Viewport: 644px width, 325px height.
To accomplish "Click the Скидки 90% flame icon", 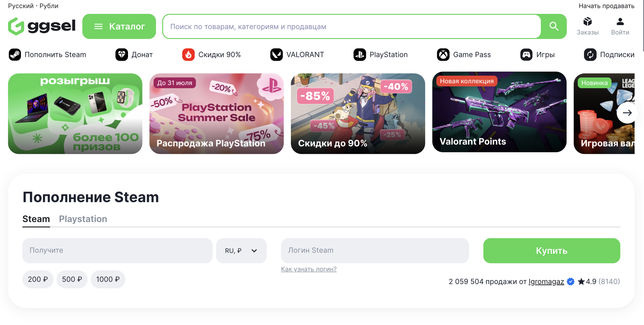I will coord(188,55).
